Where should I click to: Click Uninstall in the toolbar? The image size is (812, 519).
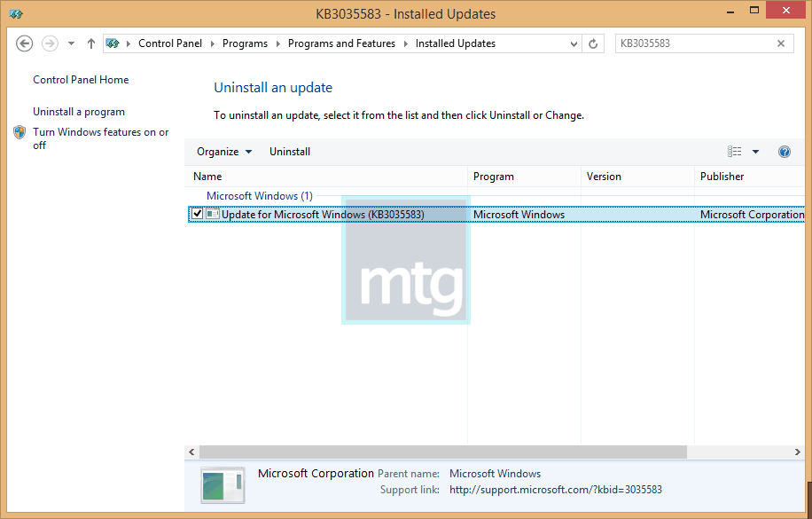[290, 152]
